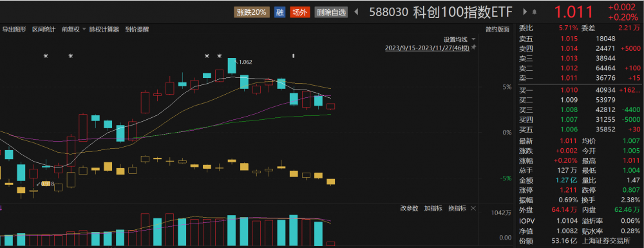This screenshot has height=248, width=644.
Task: Click the 外盘 value 64.14万
Action: click(x=565, y=210)
